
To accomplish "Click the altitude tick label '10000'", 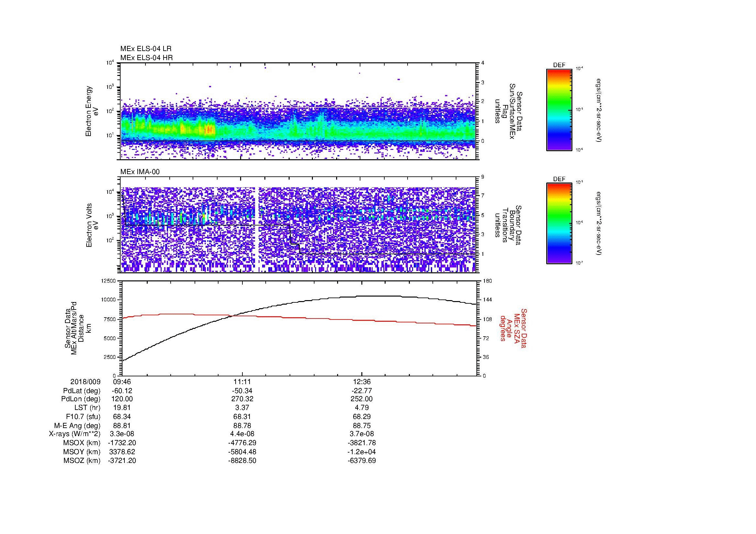I will [109, 300].
